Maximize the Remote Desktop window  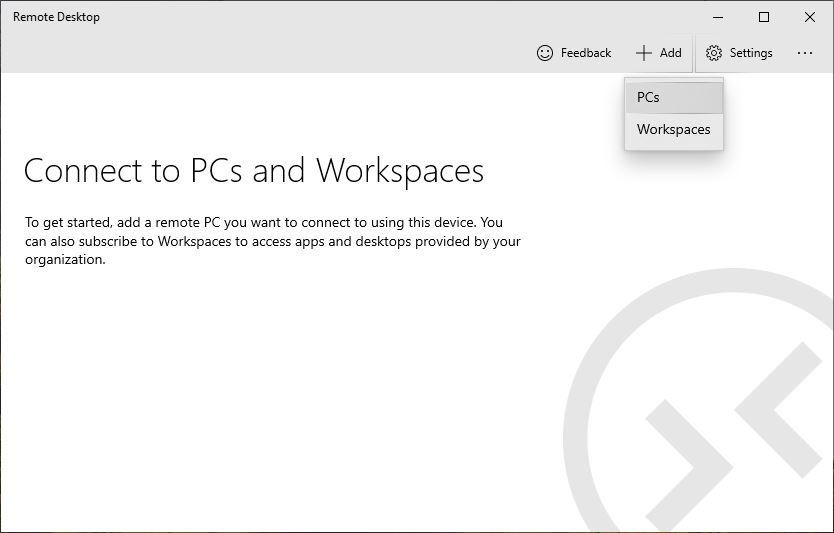[764, 17]
